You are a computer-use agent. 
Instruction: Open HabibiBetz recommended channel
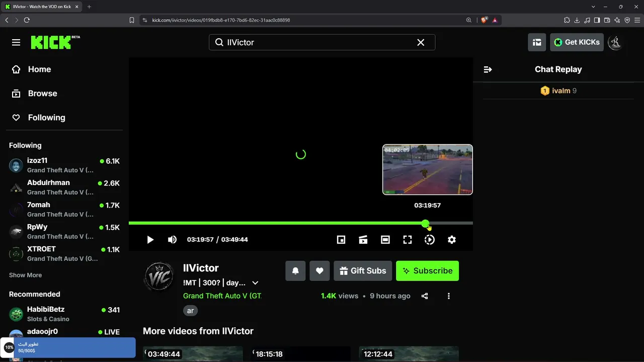[x=64, y=314]
